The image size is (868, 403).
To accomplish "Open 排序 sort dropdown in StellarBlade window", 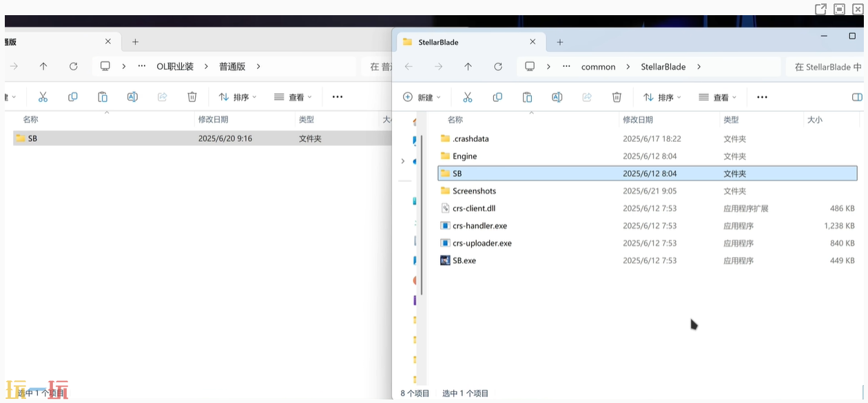I will point(662,97).
